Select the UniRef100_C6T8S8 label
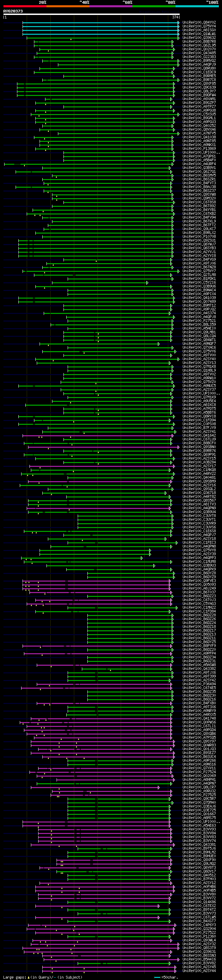222x980 pixels. pos(199,202)
